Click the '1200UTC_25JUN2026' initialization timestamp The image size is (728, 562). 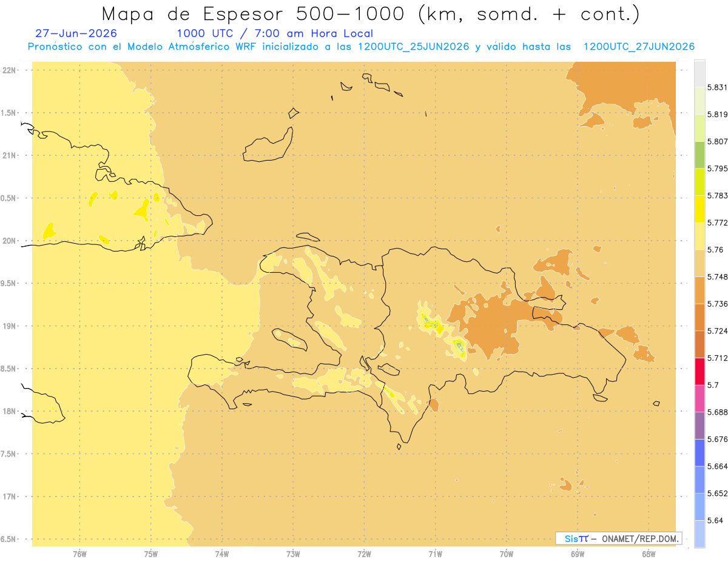[x=414, y=47]
